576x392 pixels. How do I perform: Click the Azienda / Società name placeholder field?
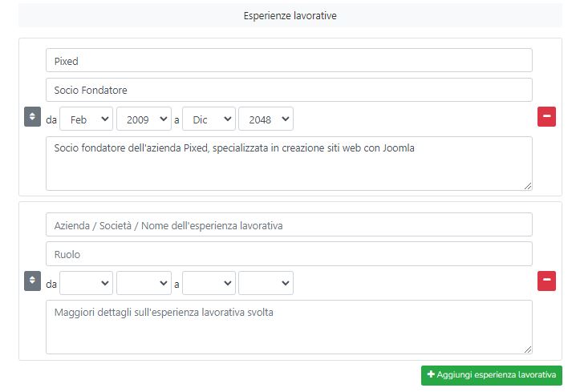(289, 224)
